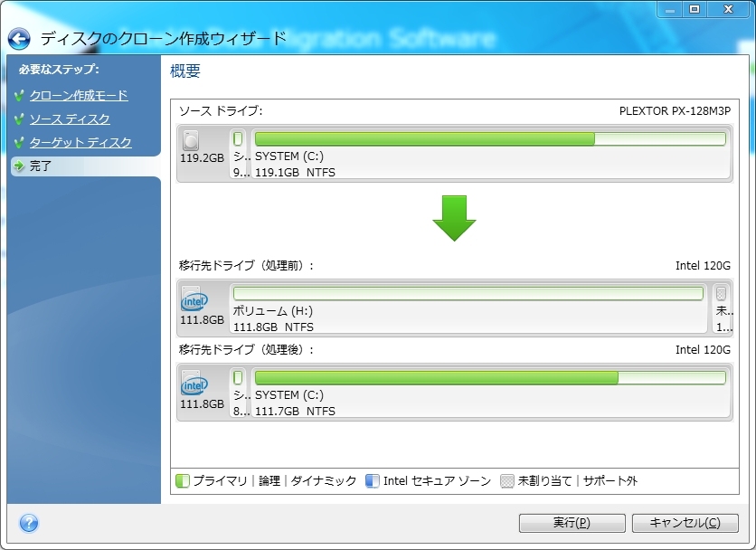Click the ダイナミック legend text

pos(324,481)
